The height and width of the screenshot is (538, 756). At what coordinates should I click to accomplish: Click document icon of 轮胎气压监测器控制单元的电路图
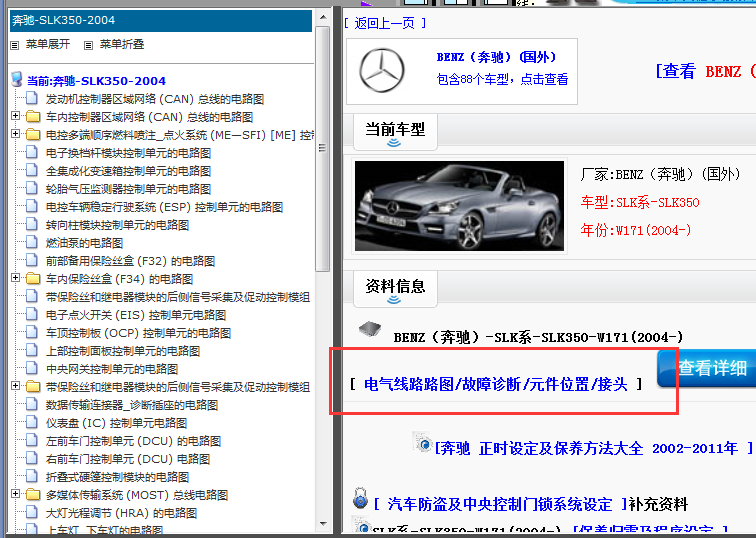[x=32, y=188]
